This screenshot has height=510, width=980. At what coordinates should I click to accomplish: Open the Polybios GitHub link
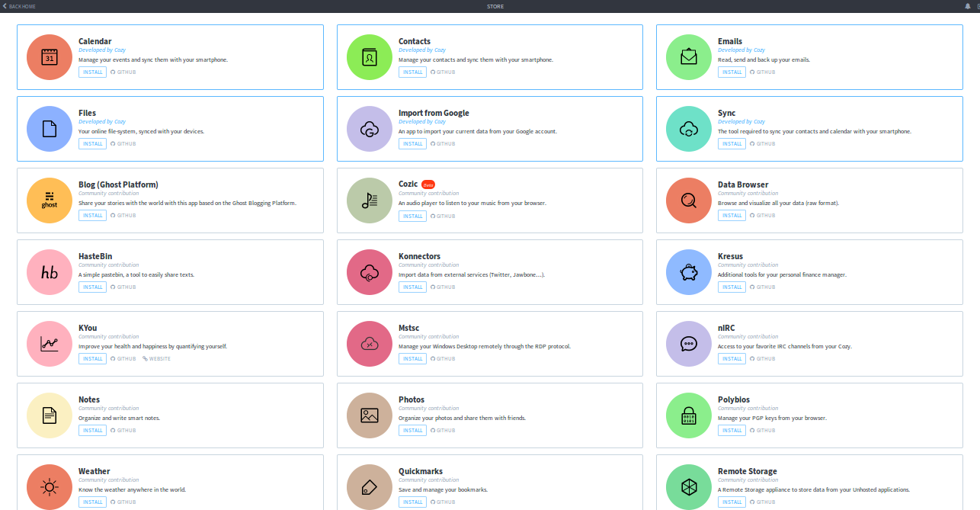[x=762, y=431]
